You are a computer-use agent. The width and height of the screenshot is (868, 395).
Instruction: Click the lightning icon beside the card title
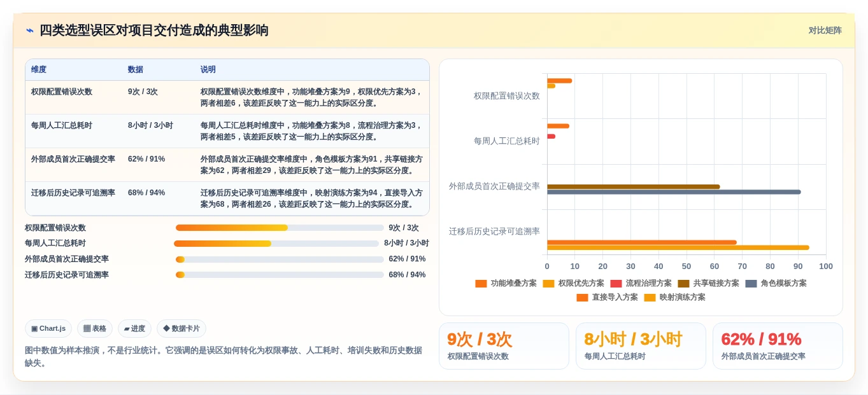30,31
